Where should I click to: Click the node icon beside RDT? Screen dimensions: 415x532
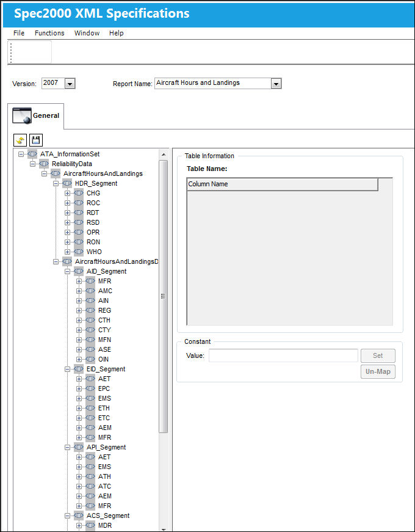click(x=79, y=213)
